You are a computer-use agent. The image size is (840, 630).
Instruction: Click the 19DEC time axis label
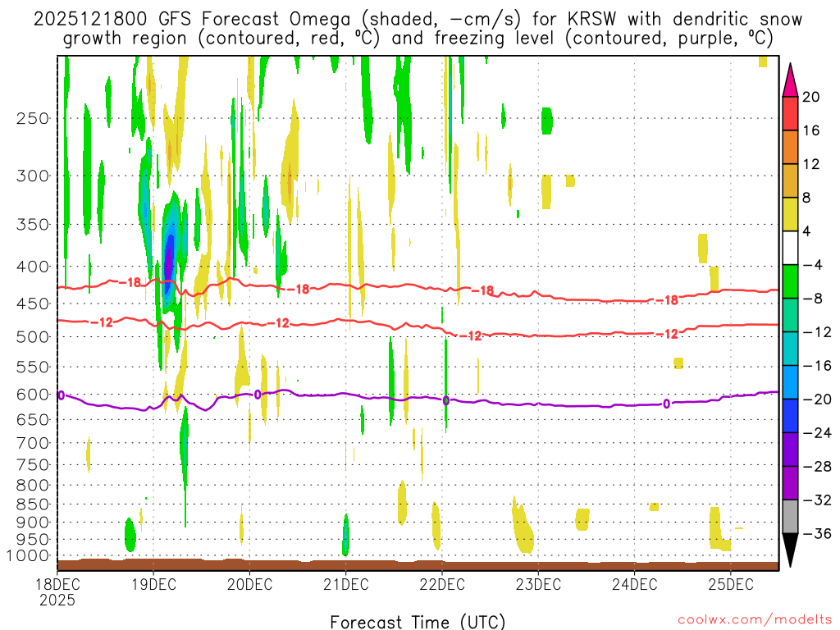tap(153, 584)
